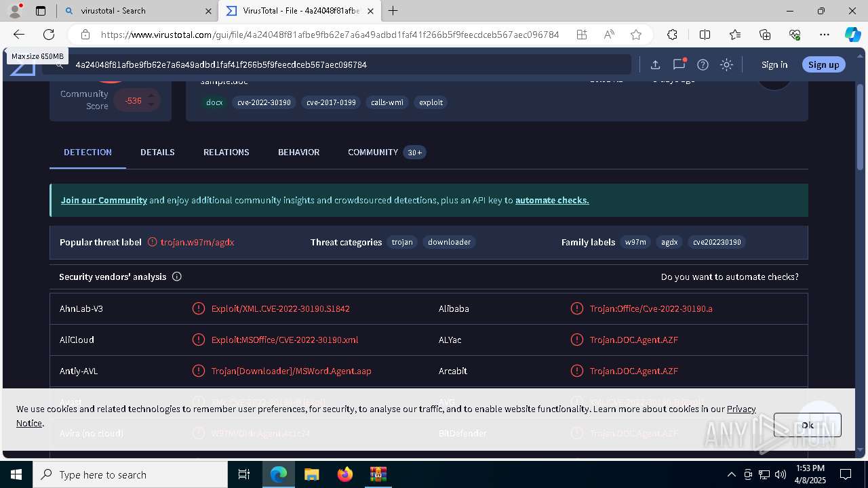The height and width of the screenshot is (488, 868).
Task: Open Task View on the taskbar
Action: 244,474
